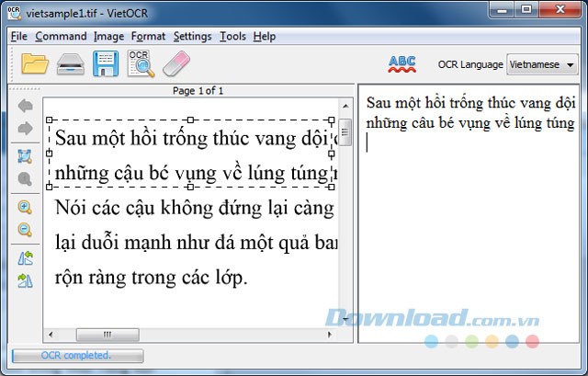The height and width of the screenshot is (376, 588).
Task: Run OCR with the OCR magnifier icon
Action: tap(141, 63)
